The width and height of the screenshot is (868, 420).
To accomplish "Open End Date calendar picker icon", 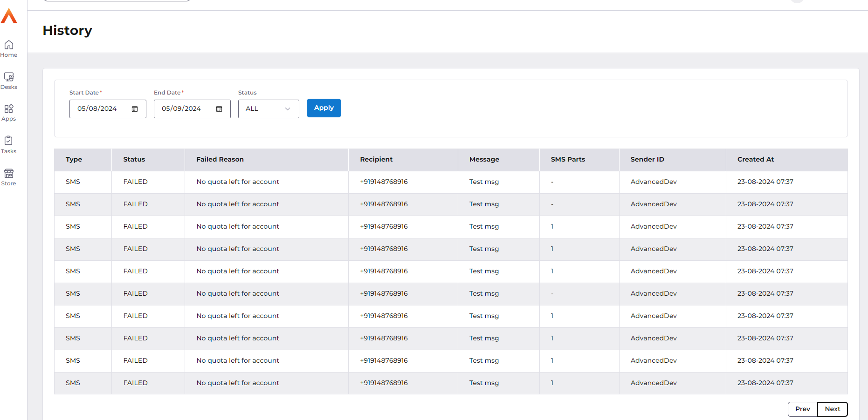I will coord(219,109).
